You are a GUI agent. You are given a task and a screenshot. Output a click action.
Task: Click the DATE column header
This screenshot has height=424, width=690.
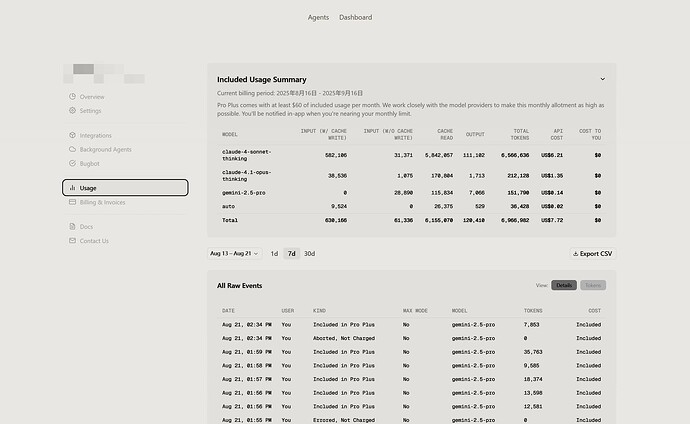click(228, 311)
